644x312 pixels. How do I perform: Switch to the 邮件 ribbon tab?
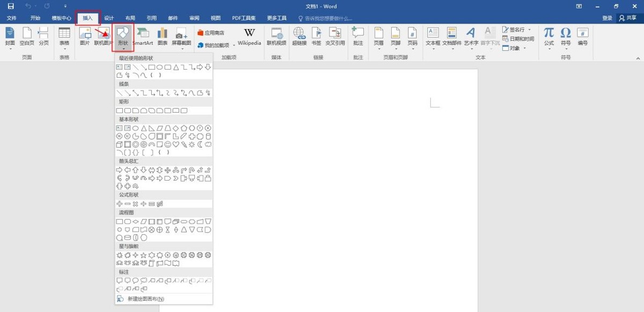(x=173, y=18)
